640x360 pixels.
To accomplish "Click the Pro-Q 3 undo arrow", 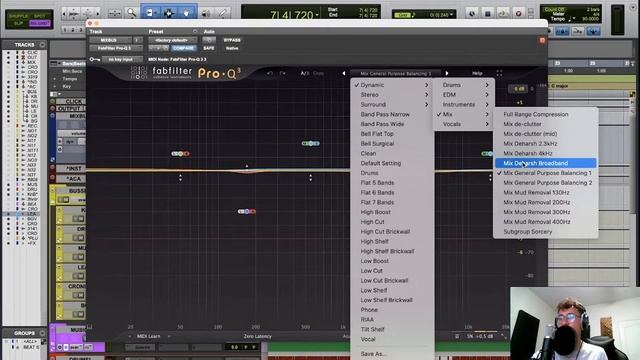I will pos(270,73).
